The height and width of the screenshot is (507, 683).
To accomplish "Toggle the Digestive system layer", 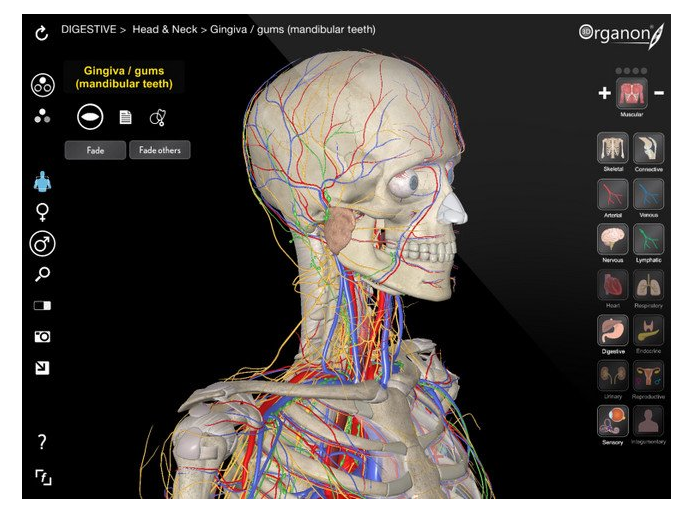I will point(612,329).
